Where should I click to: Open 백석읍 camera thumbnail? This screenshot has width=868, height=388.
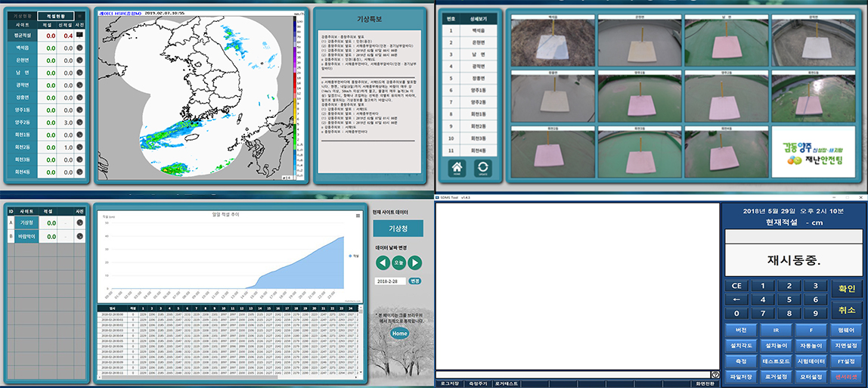click(x=552, y=40)
